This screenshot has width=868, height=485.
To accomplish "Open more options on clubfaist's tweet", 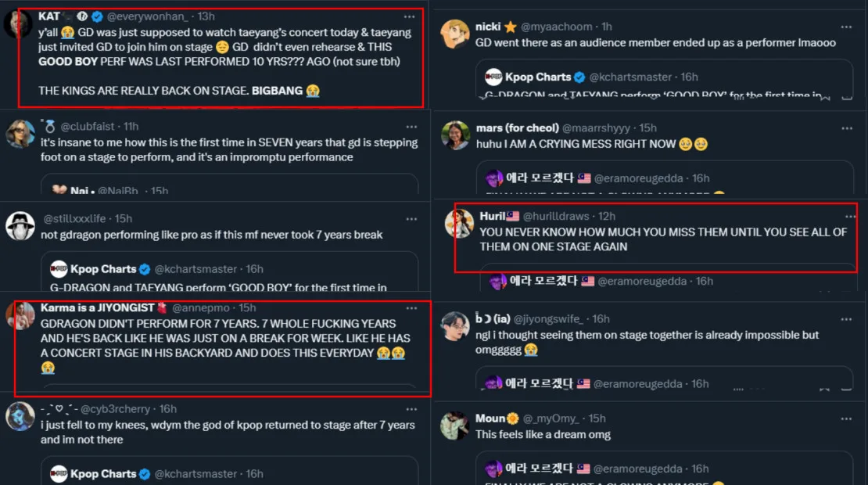I will (x=411, y=127).
